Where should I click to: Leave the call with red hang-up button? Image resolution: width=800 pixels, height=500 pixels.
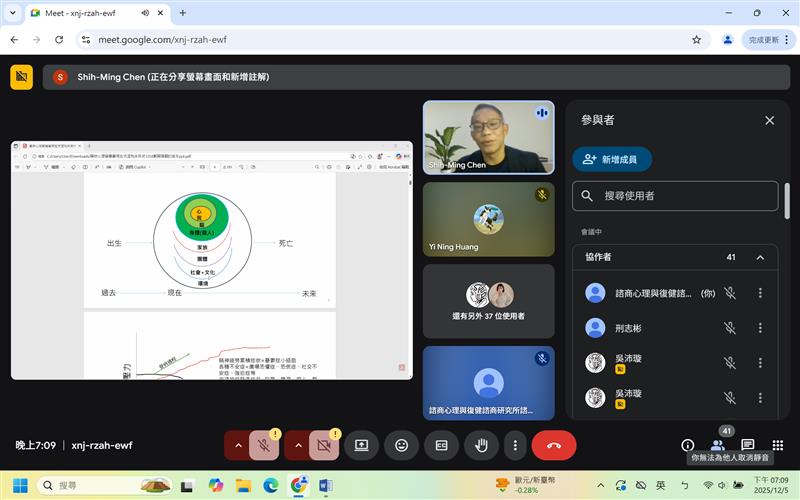click(554, 445)
